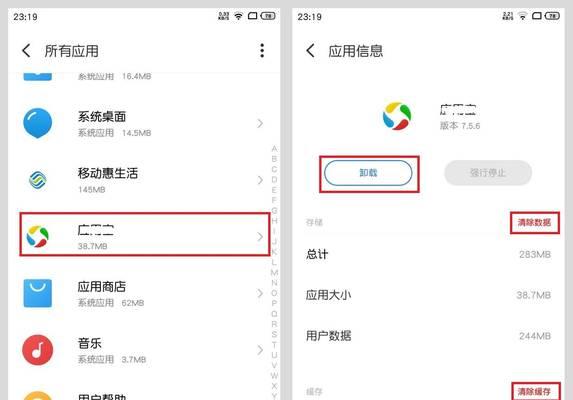
Task: Open the 应用商店 list entry
Action: point(145,293)
